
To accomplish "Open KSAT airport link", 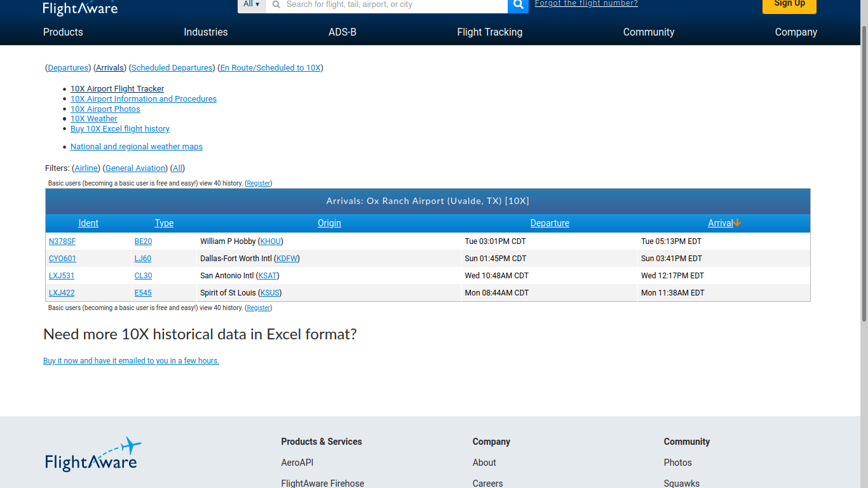I will coord(268,276).
